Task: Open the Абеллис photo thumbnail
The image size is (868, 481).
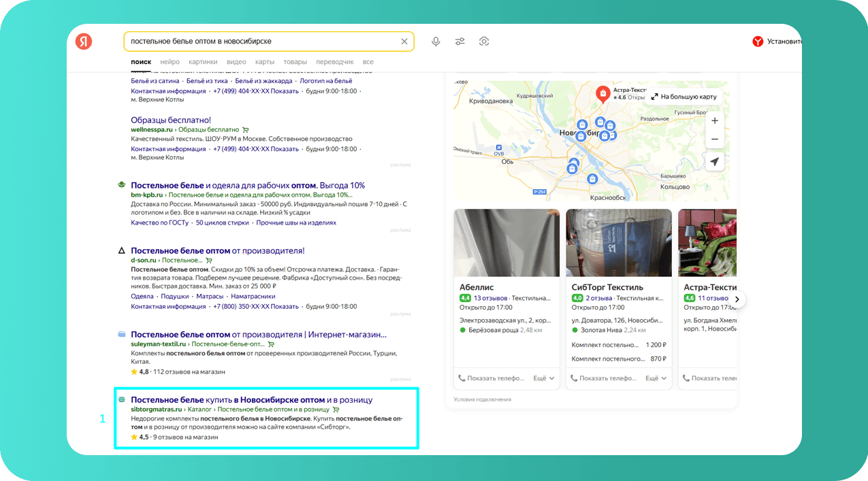Action: 507,243
